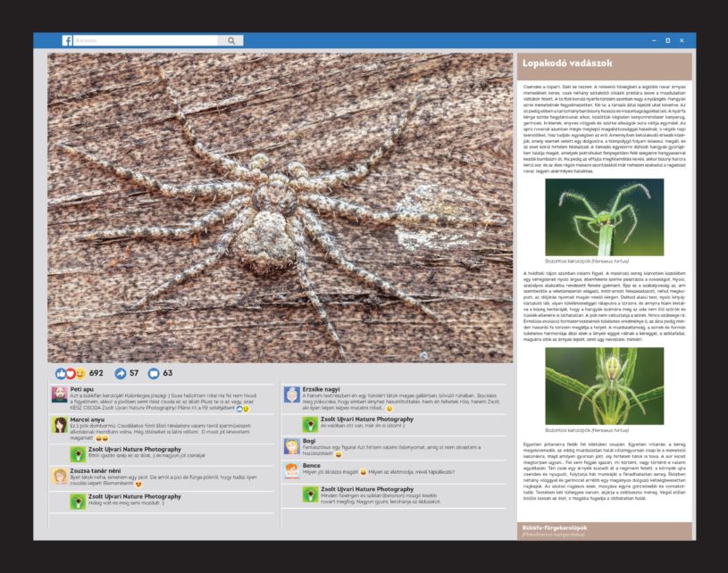
Task: Open Marcsi anyu's profile avatar
Action: (x=59, y=424)
